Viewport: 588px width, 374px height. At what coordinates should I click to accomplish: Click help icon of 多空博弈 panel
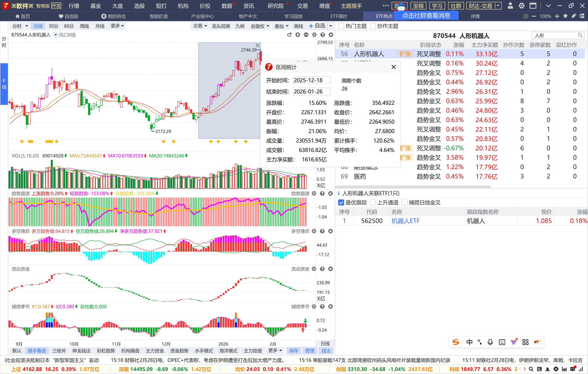[x=322, y=231]
